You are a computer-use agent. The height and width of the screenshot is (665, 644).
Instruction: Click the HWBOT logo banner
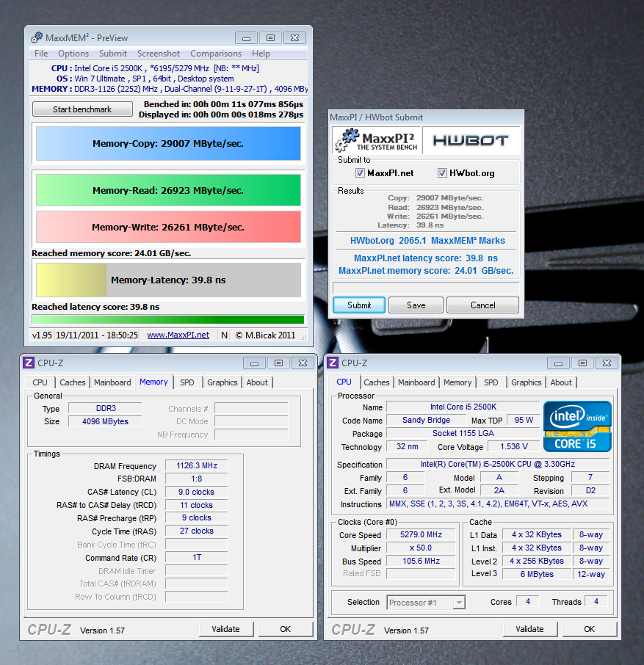[x=471, y=140]
